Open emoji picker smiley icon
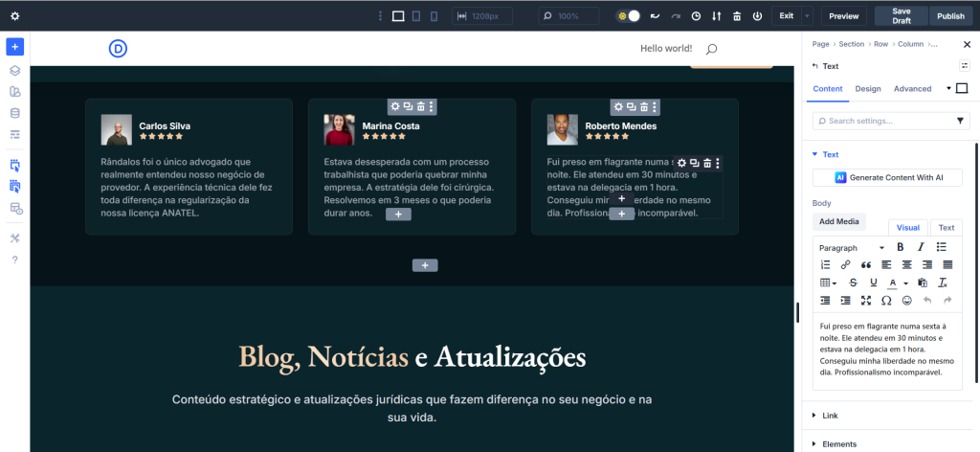 pos(907,301)
